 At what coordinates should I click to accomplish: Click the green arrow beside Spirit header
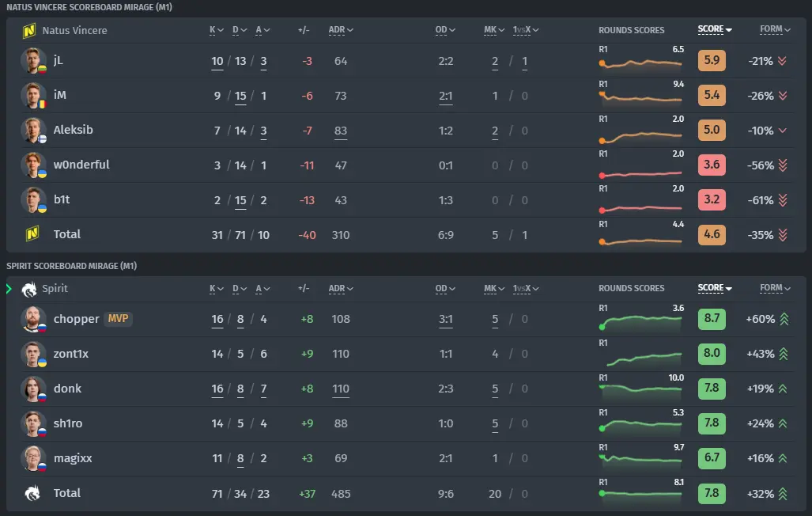[9, 289]
